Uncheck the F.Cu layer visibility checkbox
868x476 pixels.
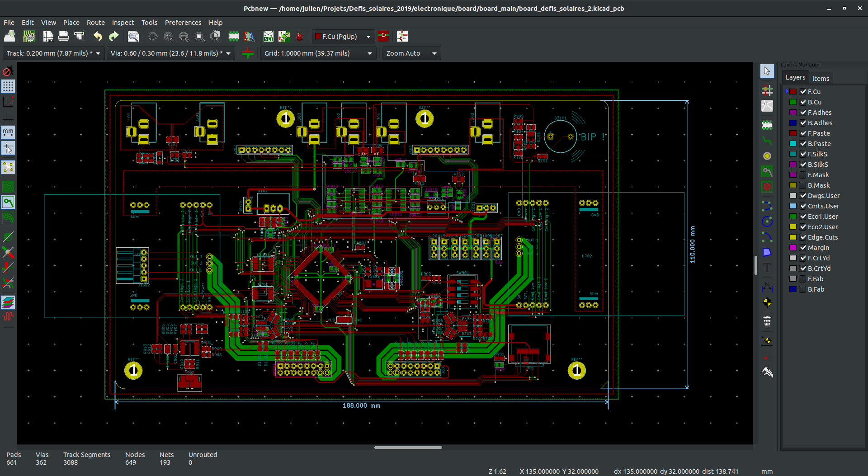click(803, 92)
